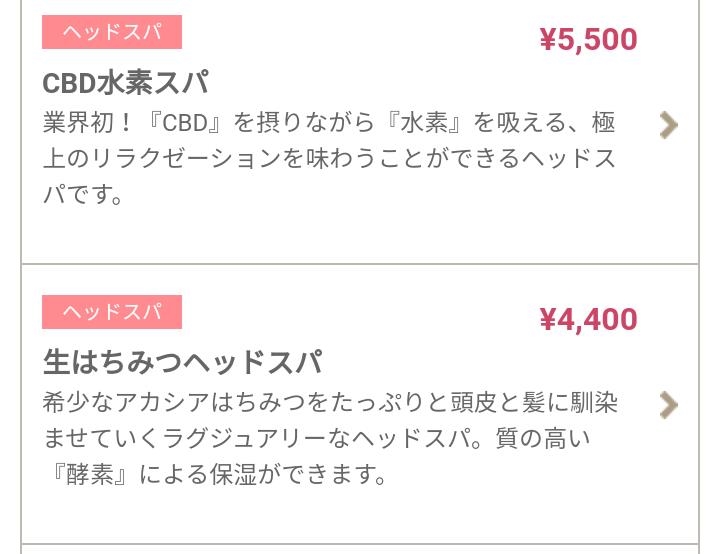Click the パです。 ending line
Viewport: 720px width, 554px height.
point(83,194)
